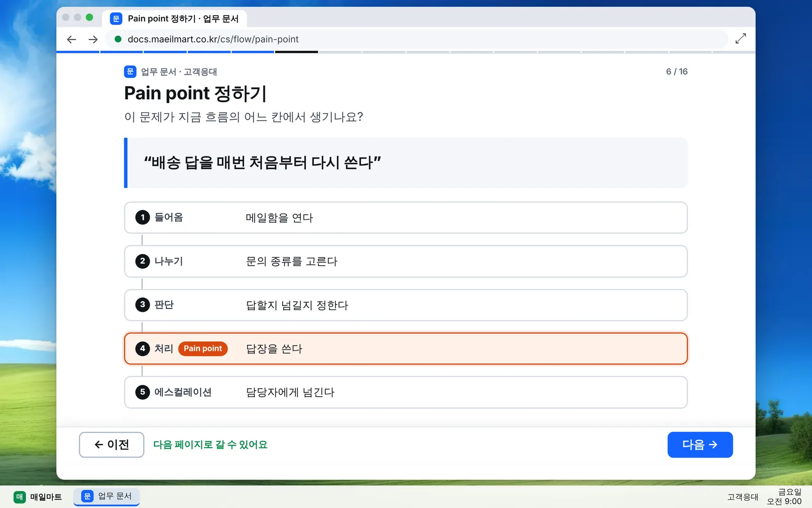Click the green 다음 페이지로 갈 수 있어요 message
This screenshot has width=812, height=508.
point(210,444)
